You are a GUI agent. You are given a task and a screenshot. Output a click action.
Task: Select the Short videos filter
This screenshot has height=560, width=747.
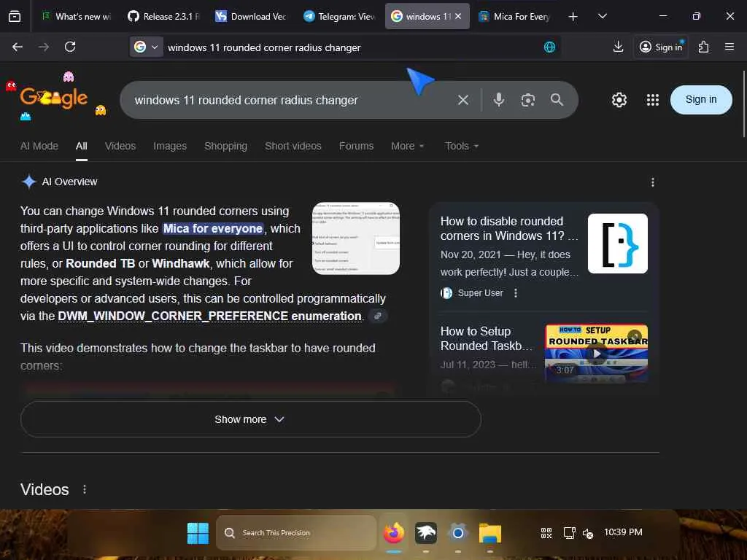(293, 146)
